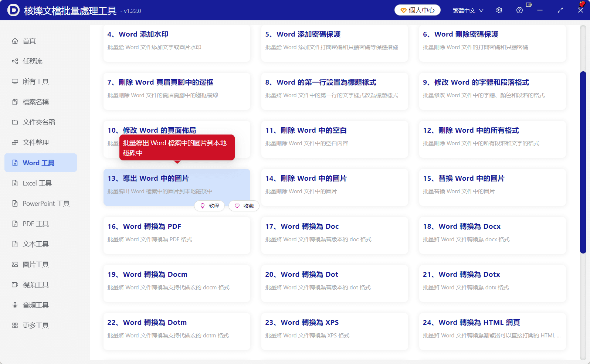The image size is (590, 364).
Task: Open Word 轉換為 Docx card
Action: pyautogui.click(x=492, y=235)
